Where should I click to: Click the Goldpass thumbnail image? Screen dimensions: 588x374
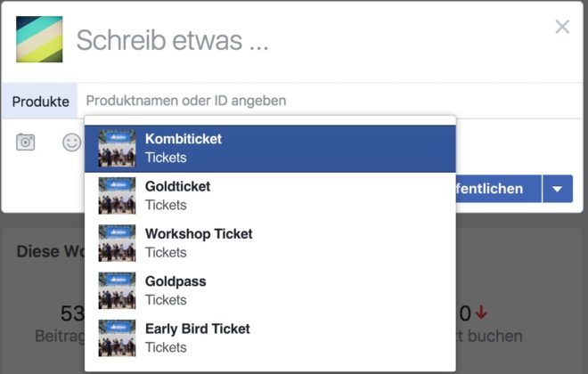[117, 291]
